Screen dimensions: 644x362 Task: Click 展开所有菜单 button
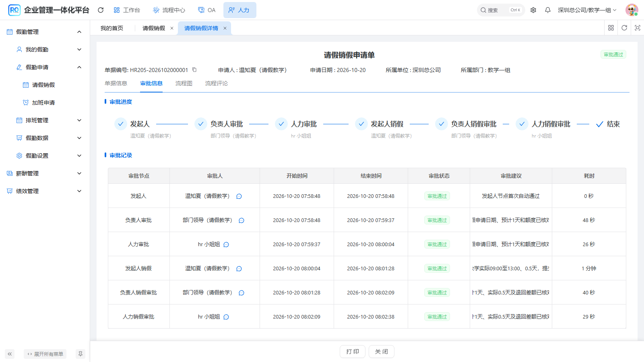pyautogui.click(x=45, y=354)
